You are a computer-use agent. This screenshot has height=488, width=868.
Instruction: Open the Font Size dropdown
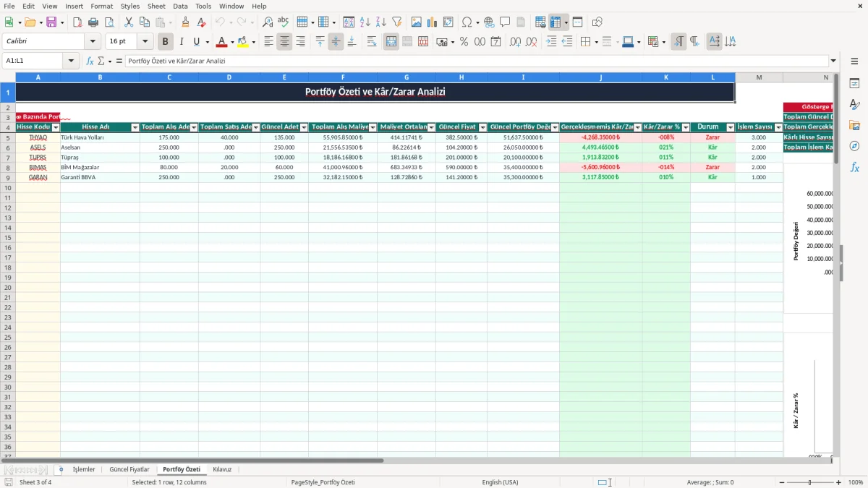145,42
